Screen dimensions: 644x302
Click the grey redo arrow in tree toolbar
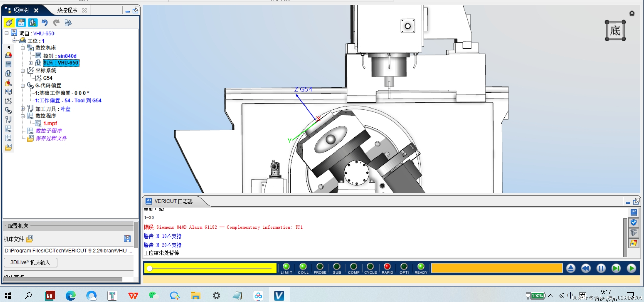click(57, 23)
